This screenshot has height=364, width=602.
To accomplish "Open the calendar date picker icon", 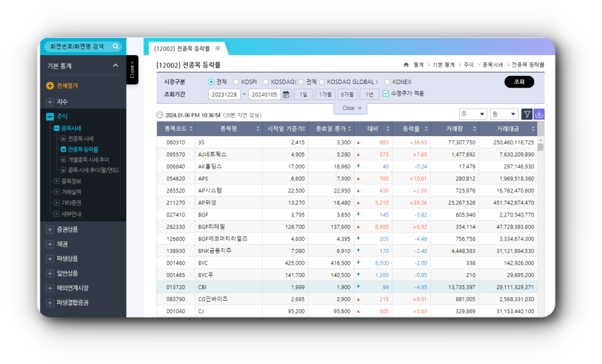I will 286,95.
